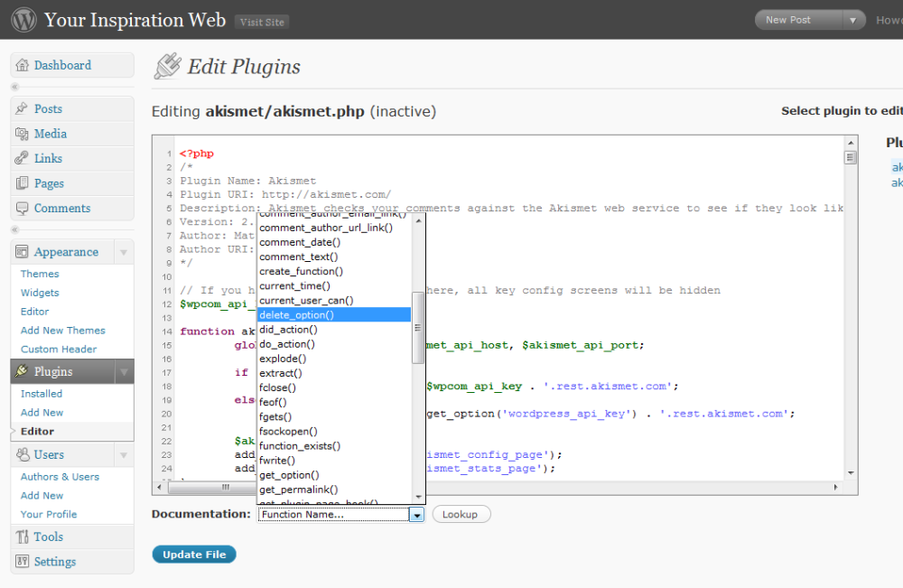
Task: Click Add New under Users
Action: 42,496
